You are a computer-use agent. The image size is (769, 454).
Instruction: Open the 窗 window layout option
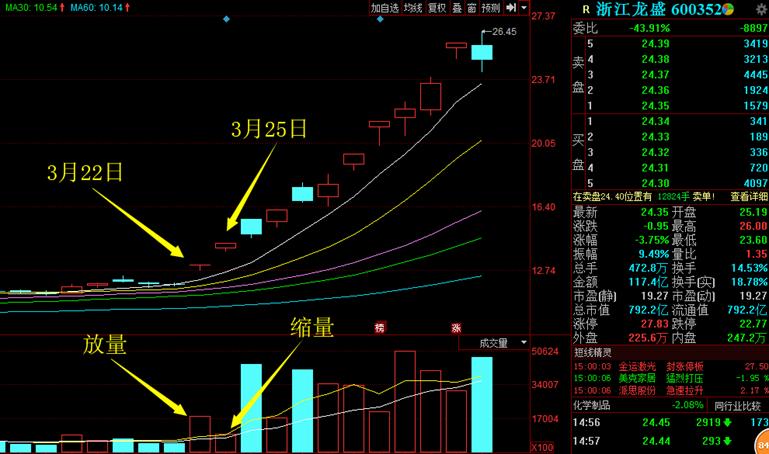[x=471, y=8]
